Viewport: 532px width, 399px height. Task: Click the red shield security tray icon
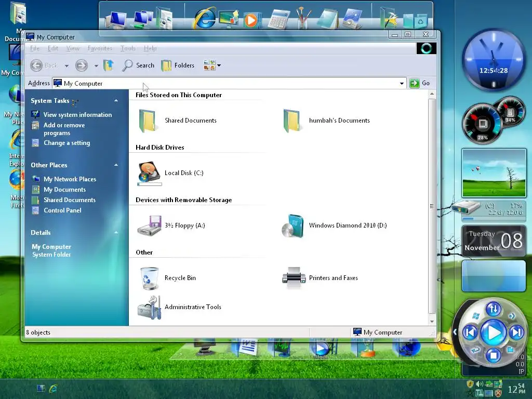[x=498, y=393]
